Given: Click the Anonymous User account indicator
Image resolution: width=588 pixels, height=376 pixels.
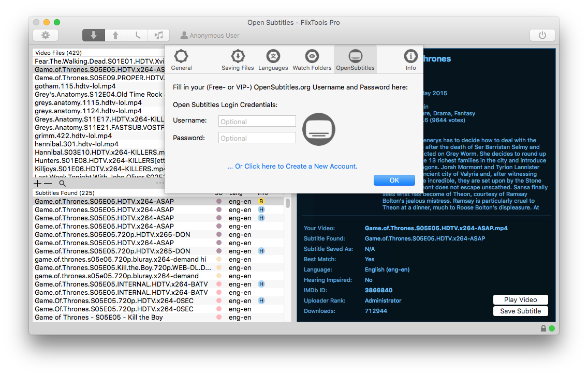Looking at the screenshot, I should click(x=210, y=35).
